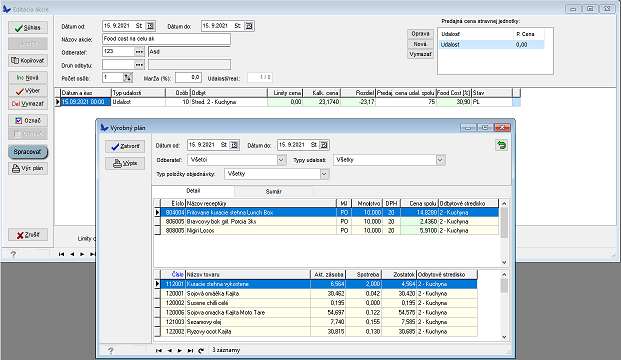This screenshot has height=360, width=621.
Task: Click the green refresh arrow in Výrobný plán
Action: (x=501, y=145)
